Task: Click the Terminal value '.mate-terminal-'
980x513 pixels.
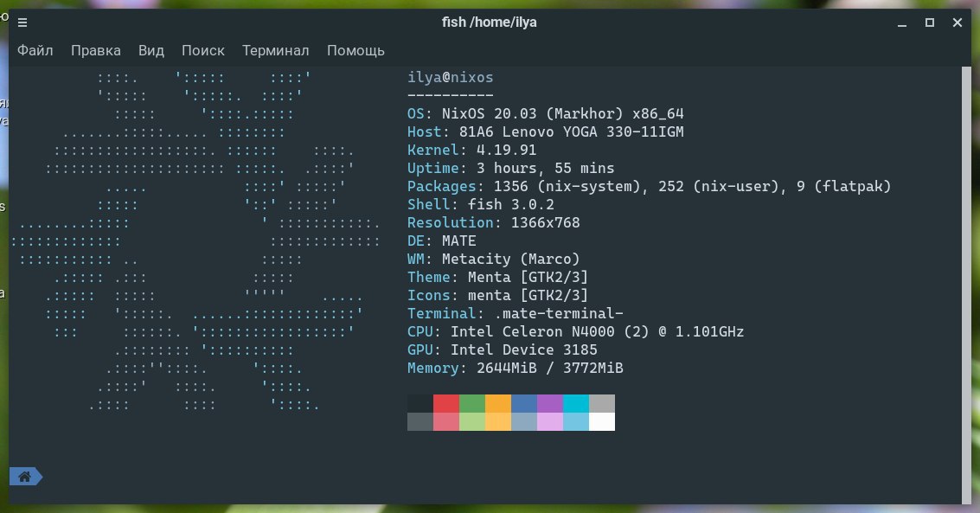Action: (559, 313)
